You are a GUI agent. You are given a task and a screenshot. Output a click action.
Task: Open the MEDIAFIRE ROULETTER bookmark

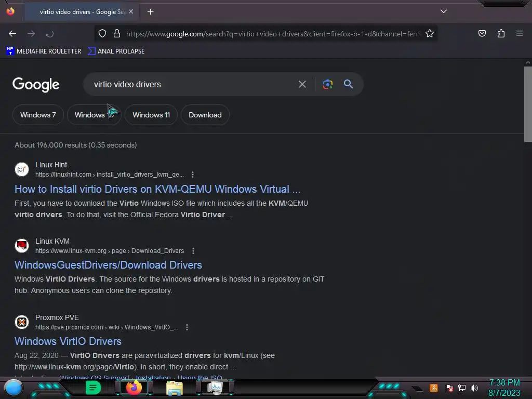44,51
